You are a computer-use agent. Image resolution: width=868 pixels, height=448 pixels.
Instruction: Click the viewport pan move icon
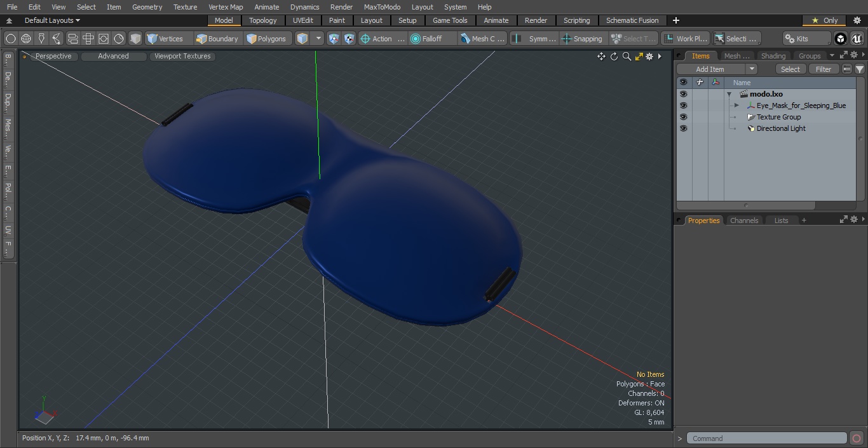(x=601, y=57)
